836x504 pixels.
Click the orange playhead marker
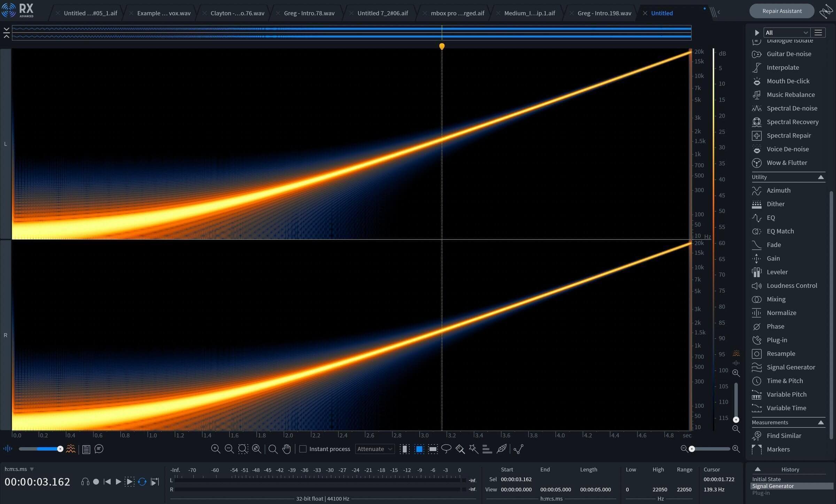[x=442, y=46]
